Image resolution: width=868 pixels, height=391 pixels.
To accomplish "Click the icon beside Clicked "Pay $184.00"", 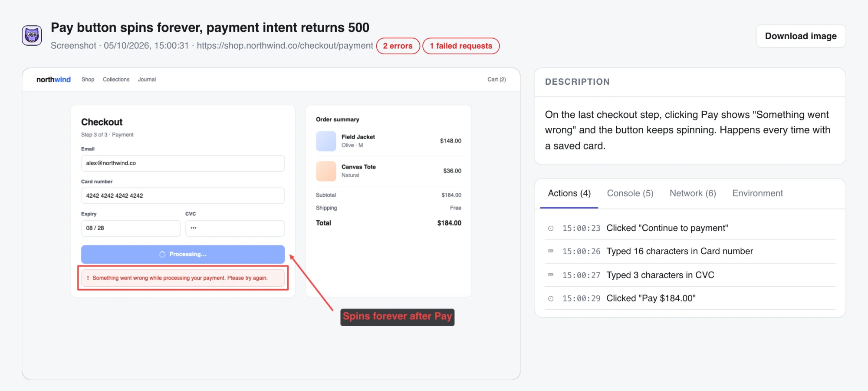I will (551, 298).
